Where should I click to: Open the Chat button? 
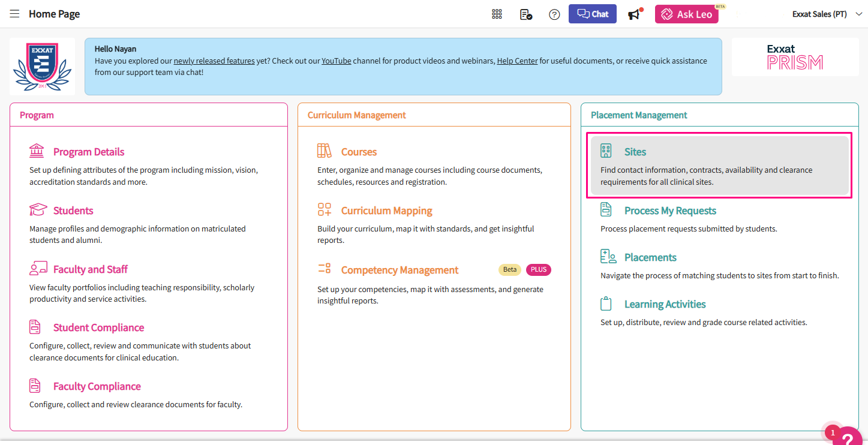592,14
